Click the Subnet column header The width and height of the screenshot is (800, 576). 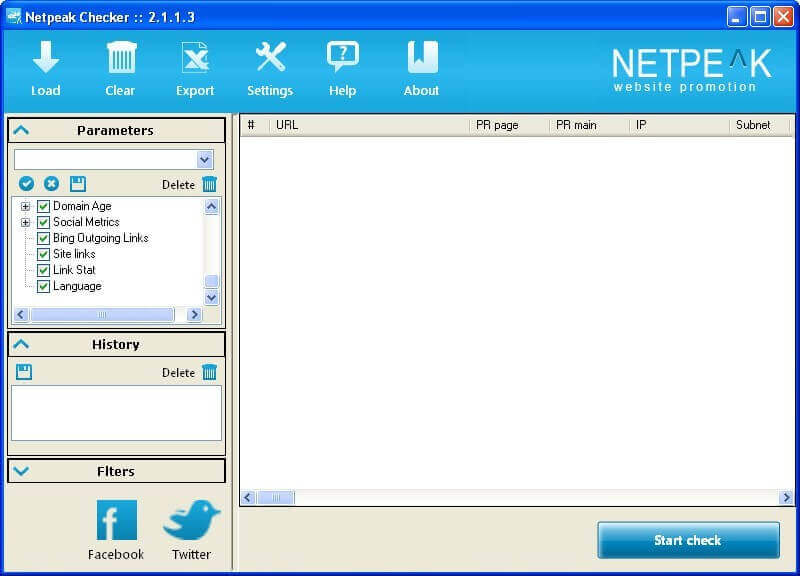point(753,125)
